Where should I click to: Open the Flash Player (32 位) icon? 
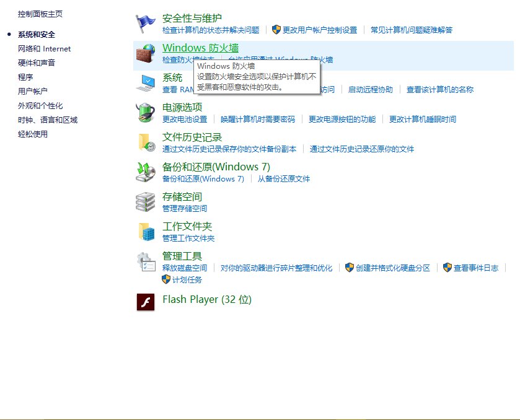(x=146, y=302)
